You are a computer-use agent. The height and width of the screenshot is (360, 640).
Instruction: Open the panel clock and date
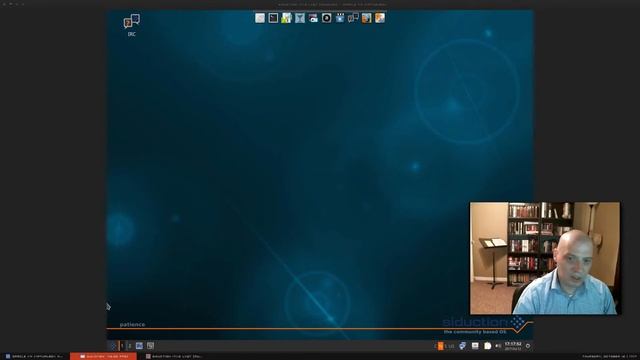pos(513,346)
